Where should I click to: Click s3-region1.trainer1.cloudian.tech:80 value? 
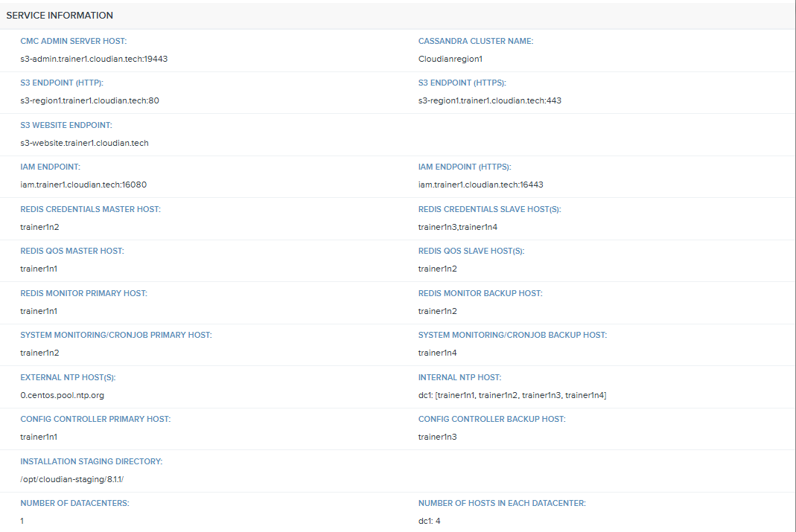pos(90,100)
